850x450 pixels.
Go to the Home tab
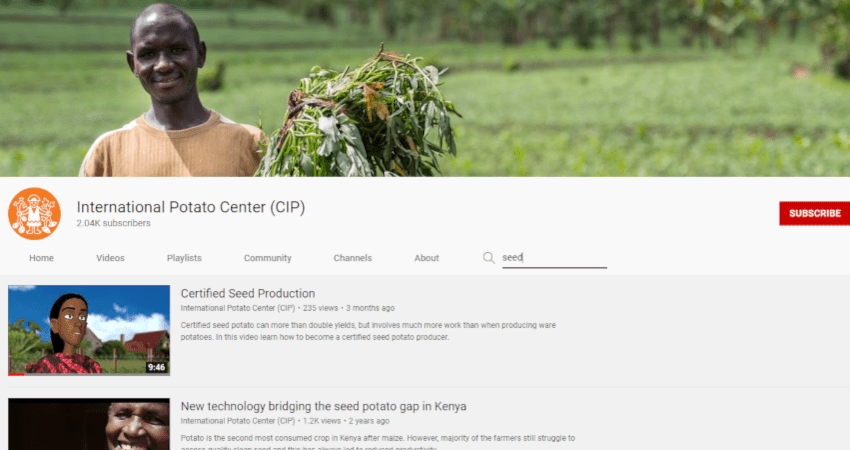pos(41,258)
